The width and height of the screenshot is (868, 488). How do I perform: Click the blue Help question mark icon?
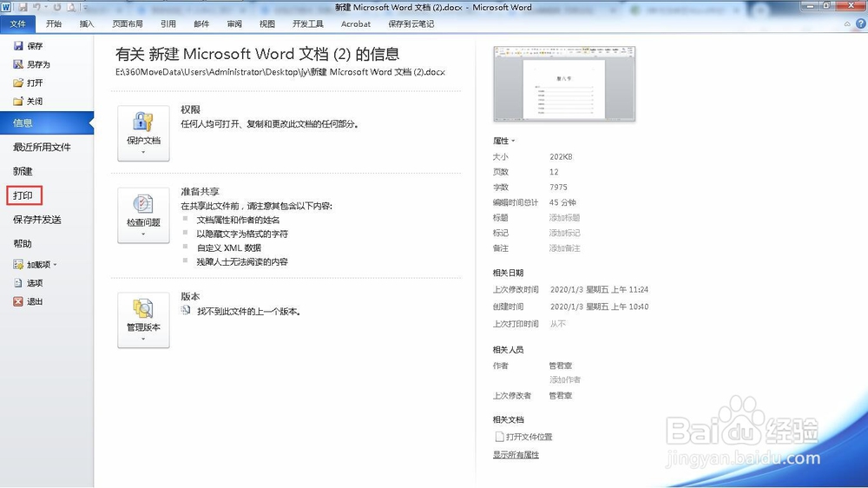[861, 23]
